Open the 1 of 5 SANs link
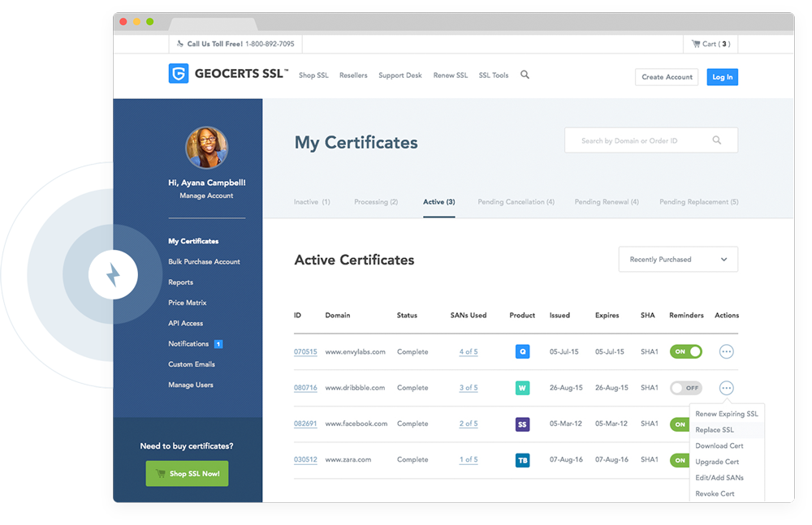 coord(469,460)
